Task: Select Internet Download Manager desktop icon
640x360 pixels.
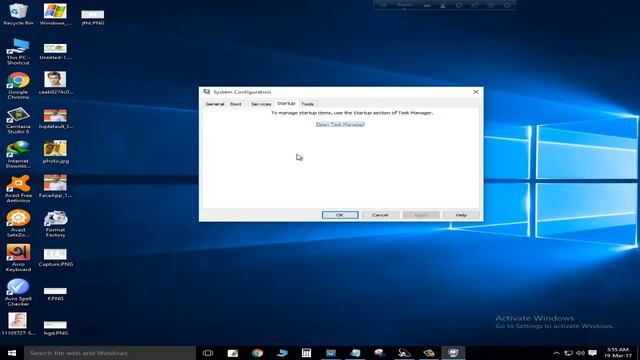Action: click(x=18, y=154)
